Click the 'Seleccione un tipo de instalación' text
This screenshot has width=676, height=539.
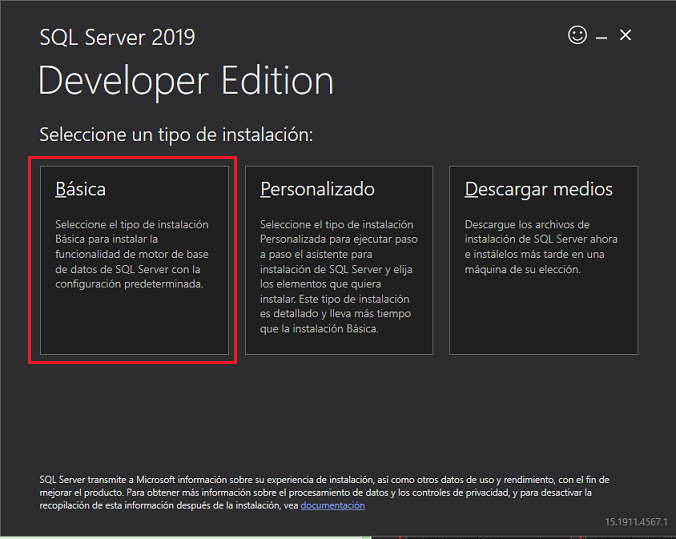pyautogui.click(x=176, y=135)
